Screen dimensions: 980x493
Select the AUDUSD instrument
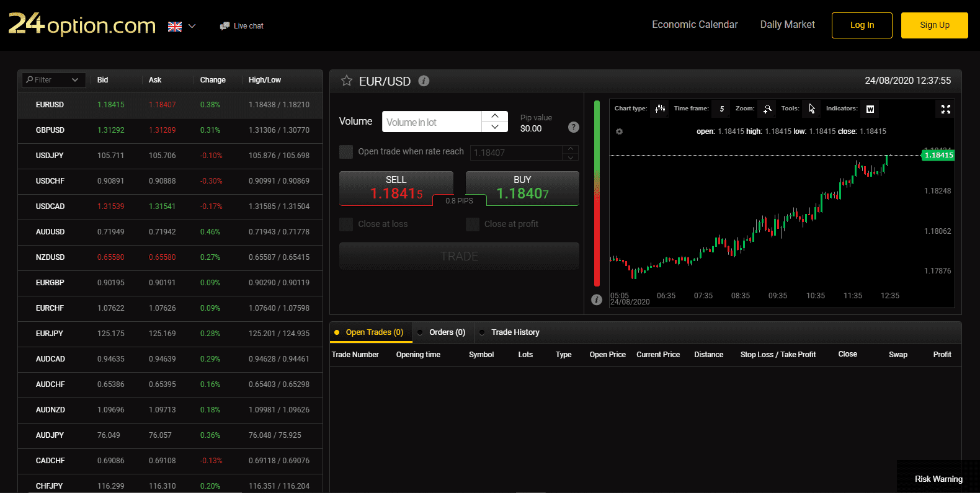[x=171, y=232]
